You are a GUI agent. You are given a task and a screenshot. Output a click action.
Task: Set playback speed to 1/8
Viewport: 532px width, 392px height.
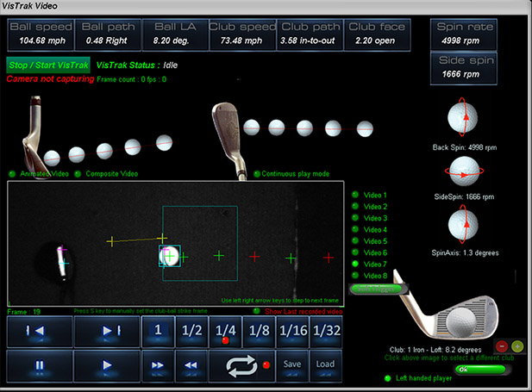tap(259, 332)
